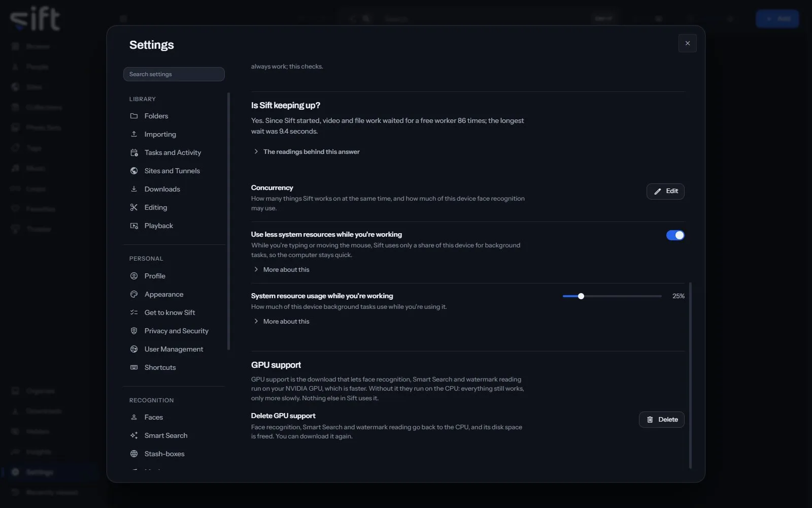Click the Editing scissors icon
Screen dimensions: 812x508
click(x=134, y=207)
